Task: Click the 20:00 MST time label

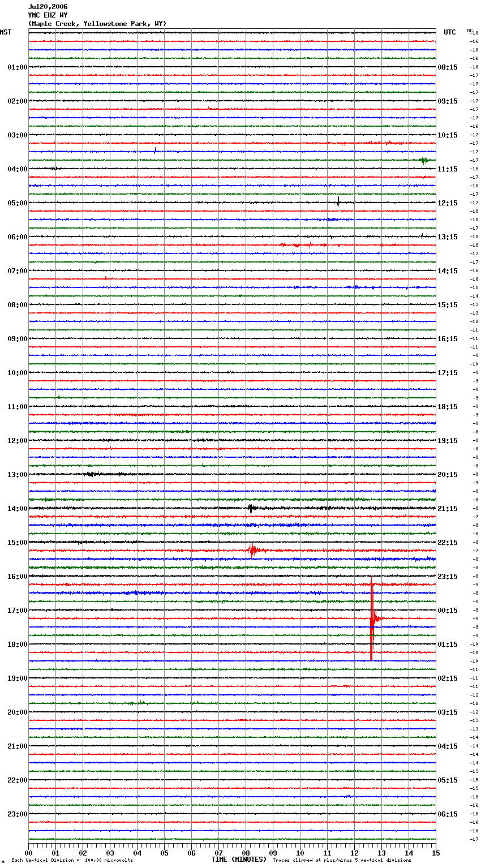Action: click(x=18, y=712)
